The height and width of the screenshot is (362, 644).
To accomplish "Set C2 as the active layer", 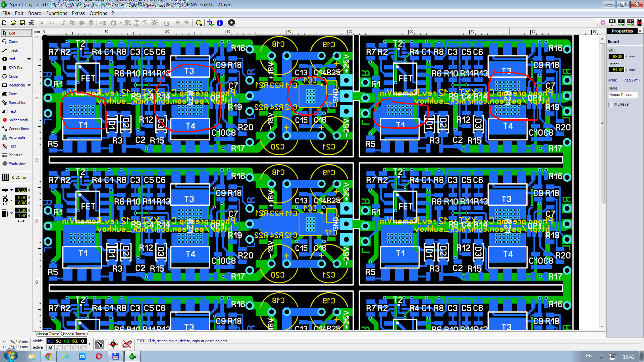I will pos(67,348).
